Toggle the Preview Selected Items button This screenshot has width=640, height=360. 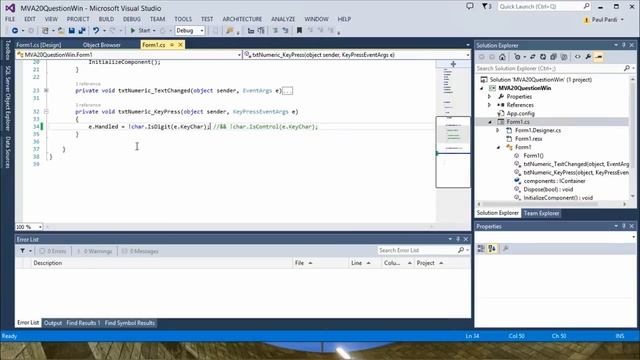(599, 57)
